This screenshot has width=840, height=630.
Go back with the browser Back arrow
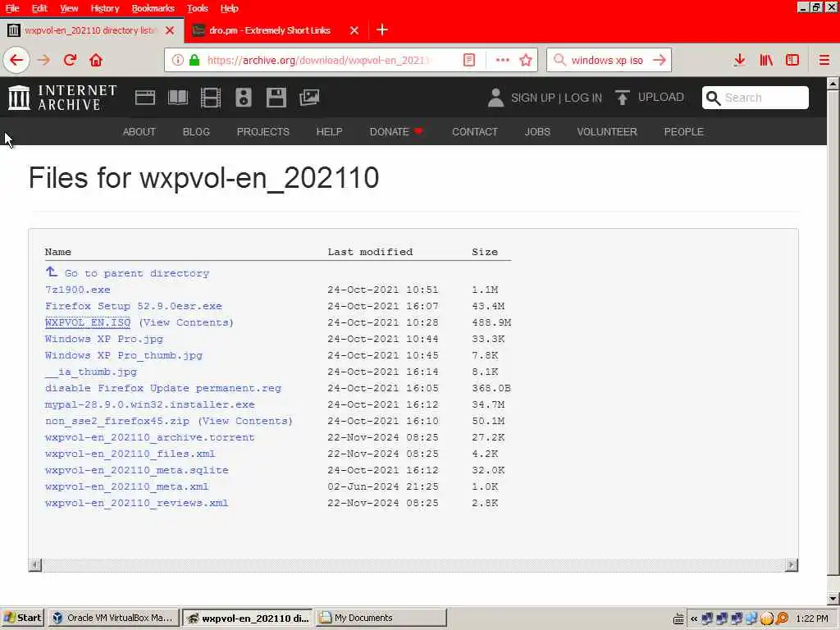[x=16, y=60]
